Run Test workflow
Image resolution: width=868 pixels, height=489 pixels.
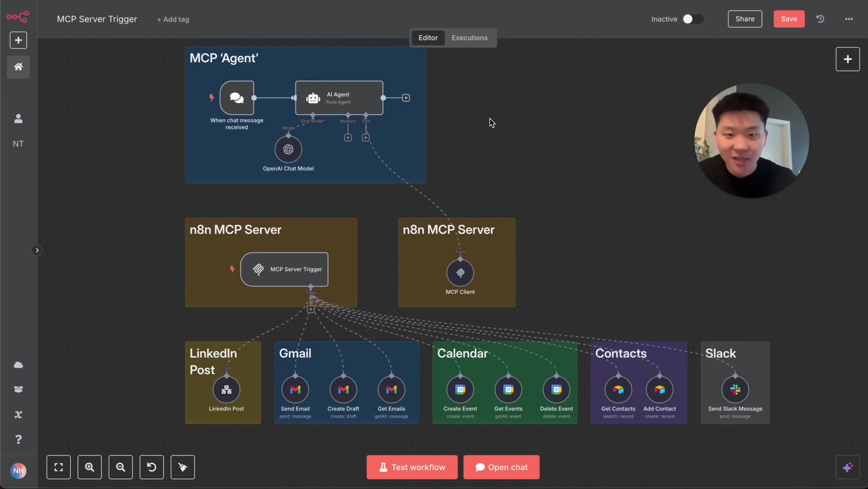(412, 467)
